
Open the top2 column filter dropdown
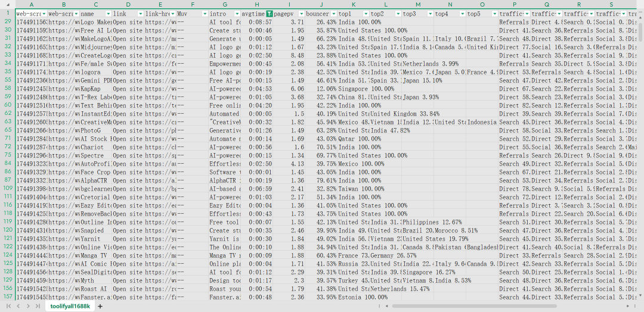click(398, 14)
